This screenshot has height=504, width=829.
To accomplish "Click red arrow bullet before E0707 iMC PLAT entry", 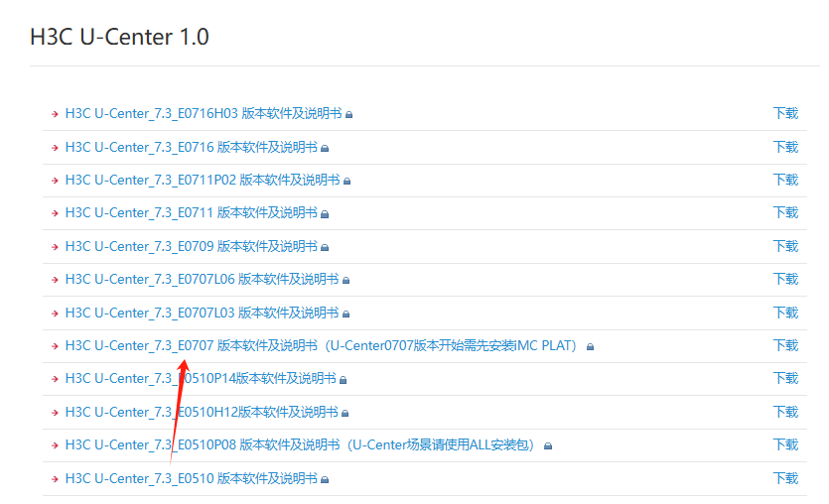I will 55,346.
